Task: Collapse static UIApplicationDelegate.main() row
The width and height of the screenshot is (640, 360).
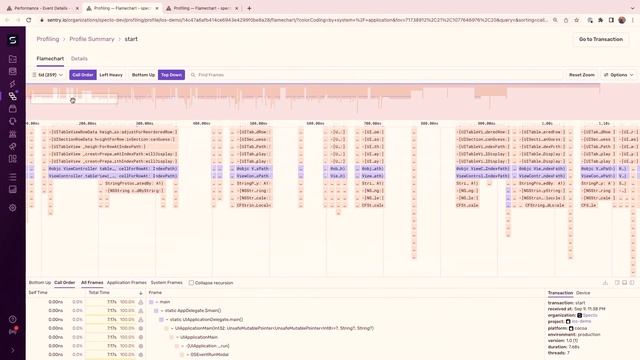Action: [167, 320]
